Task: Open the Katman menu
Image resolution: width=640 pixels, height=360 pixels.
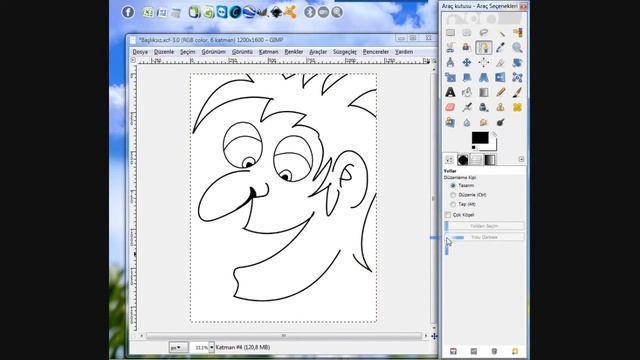Action: (x=268, y=52)
